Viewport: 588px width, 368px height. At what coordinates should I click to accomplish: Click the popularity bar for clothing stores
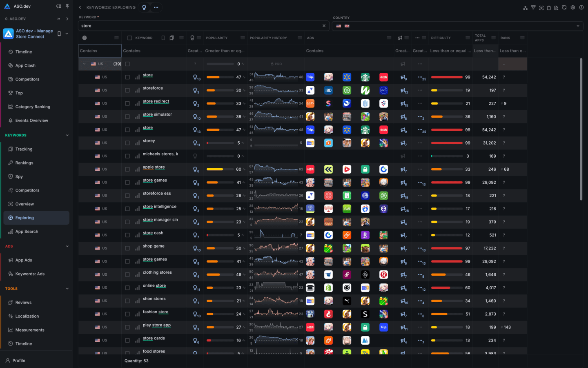tap(220, 274)
